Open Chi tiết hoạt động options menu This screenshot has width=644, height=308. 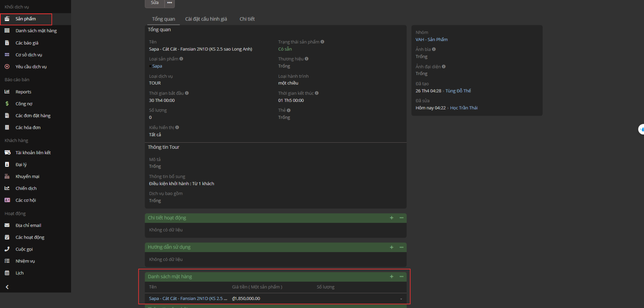(401, 218)
